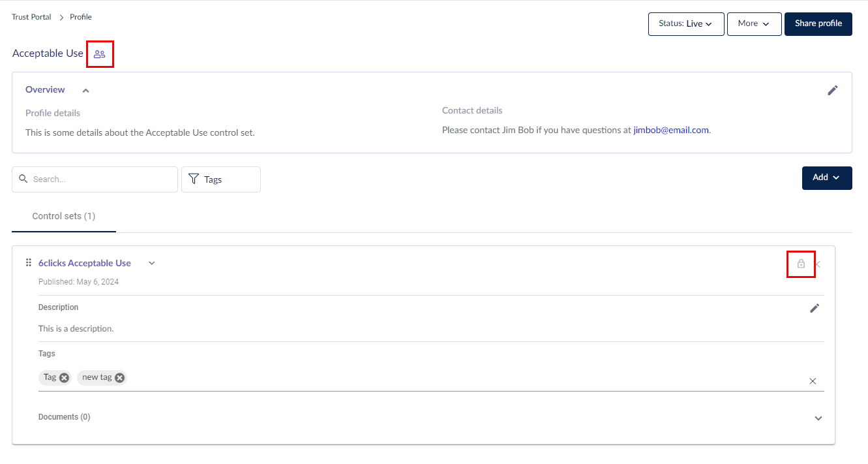Click 'Published: May 6, 2024' text

coord(78,282)
